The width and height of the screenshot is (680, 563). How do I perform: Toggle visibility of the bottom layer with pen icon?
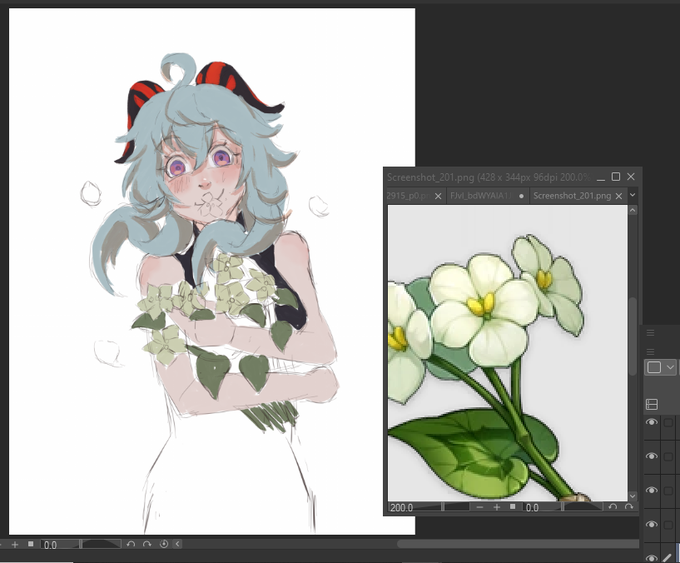(x=651, y=558)
